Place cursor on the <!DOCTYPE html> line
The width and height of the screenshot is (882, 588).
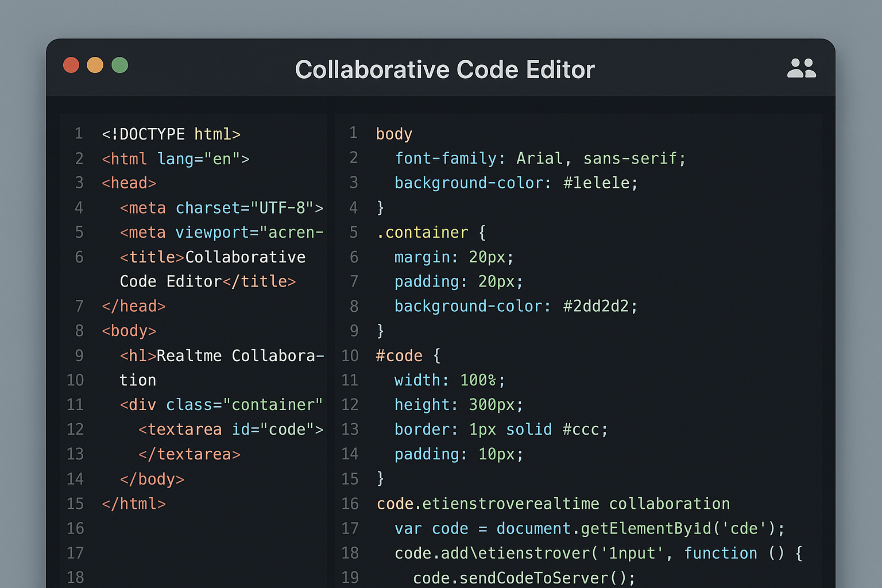pos(171,134)
